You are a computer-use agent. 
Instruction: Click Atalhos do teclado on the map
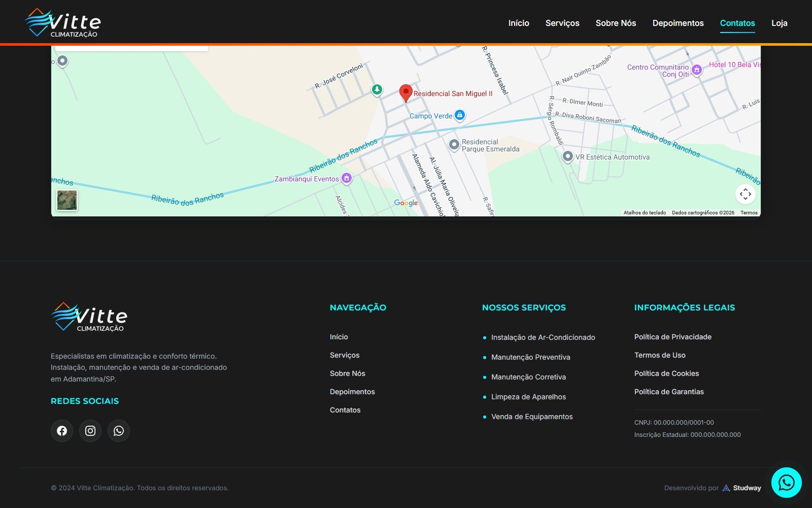click(x=645, y=213)
